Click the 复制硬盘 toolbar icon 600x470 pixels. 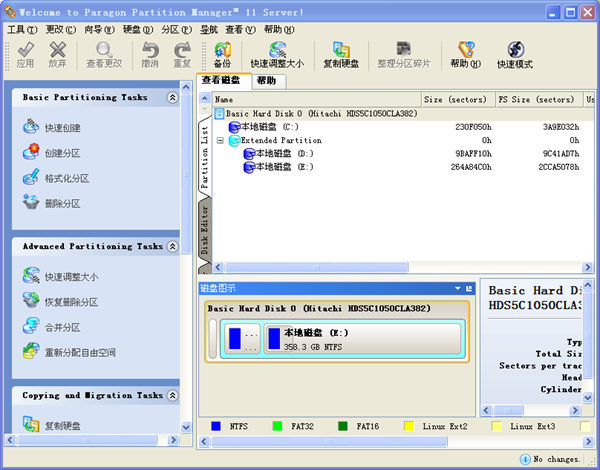click(341, 54)
